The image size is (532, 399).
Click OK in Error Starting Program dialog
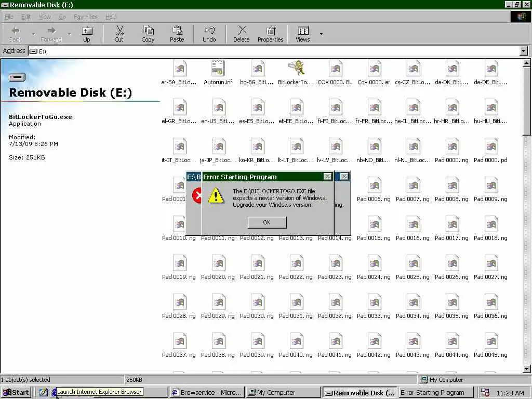pos(267,222)
